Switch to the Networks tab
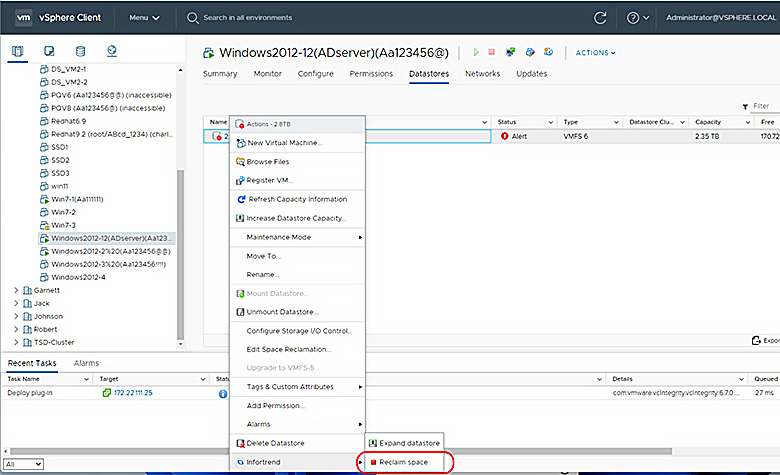This screenshot has height=475, width=780. pos(483,74)
